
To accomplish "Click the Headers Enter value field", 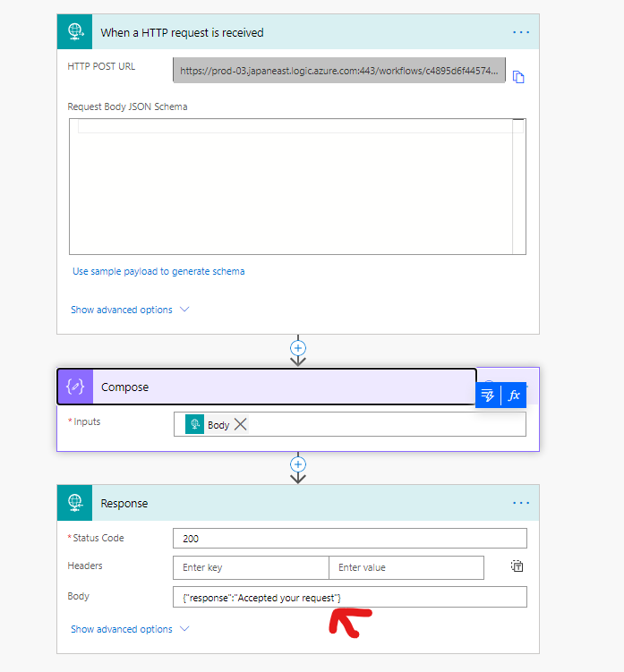I will [x=406, y=567].
